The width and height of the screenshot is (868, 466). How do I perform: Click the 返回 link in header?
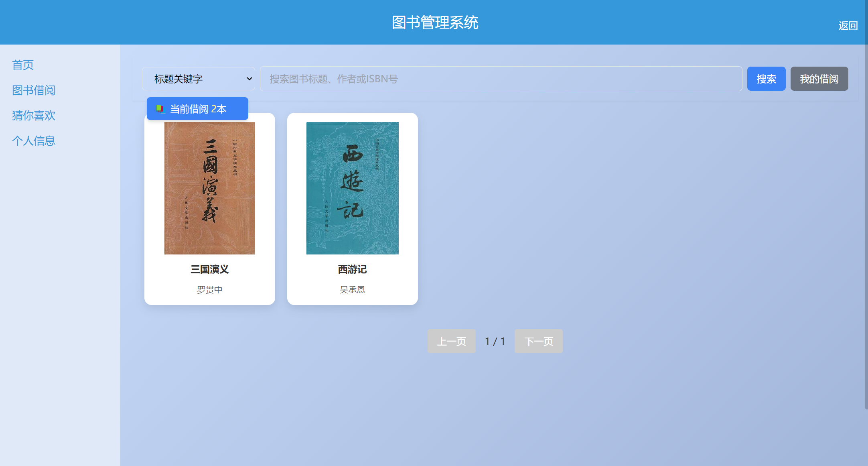tap(848, 26)
